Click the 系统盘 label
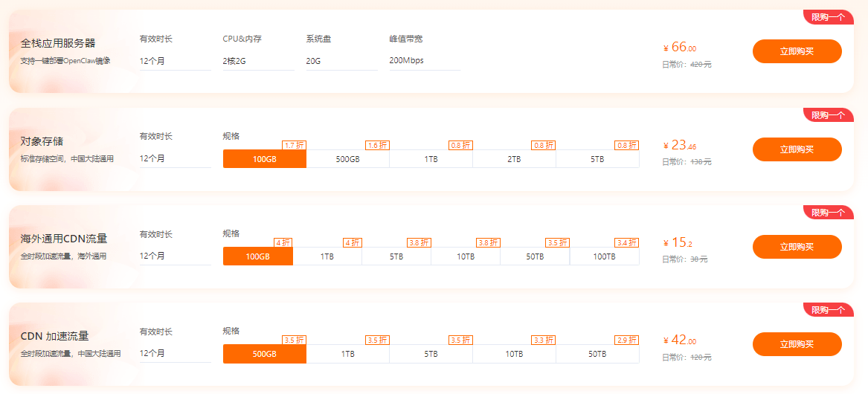This screenshot has width=868, height=394. click(x=319, y=39)
